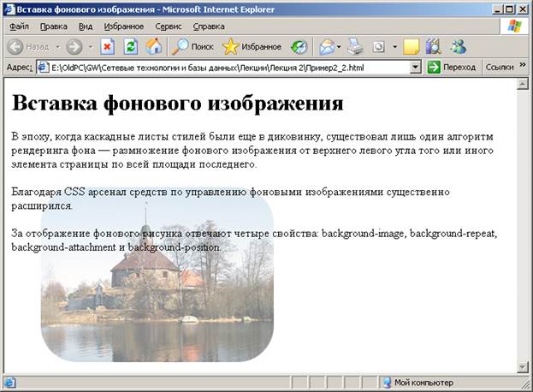Open the Mail icon dropdown arrow
The image size is (533, 392).
(339, 46)
